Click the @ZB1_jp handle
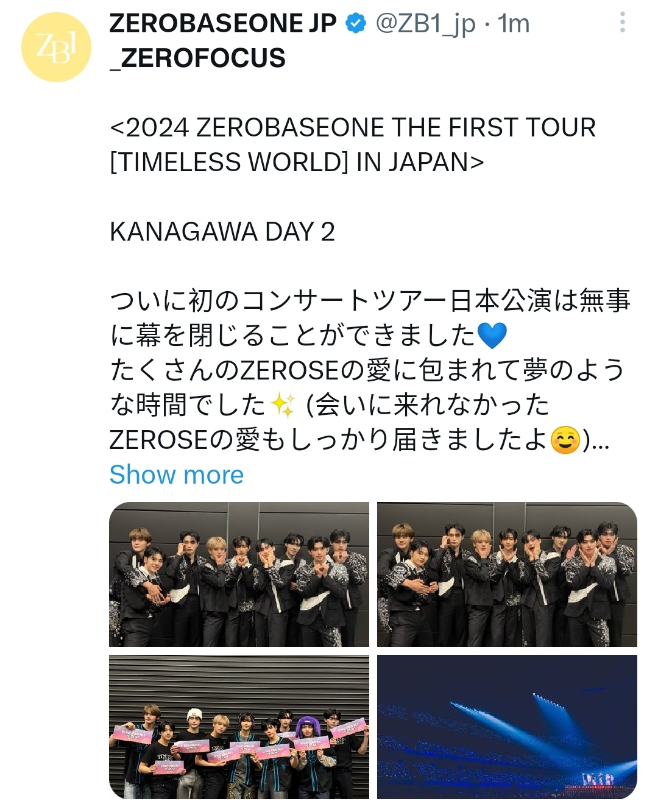The width and height of the screenshot is (658, 812). [425, 24]
